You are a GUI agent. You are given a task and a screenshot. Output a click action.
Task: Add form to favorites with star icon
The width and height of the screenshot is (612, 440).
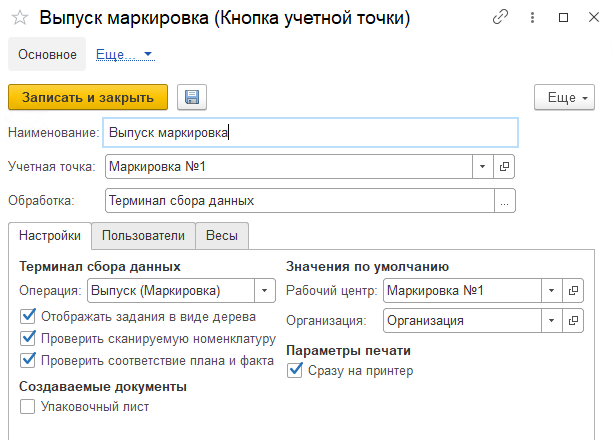pos(19,19)
